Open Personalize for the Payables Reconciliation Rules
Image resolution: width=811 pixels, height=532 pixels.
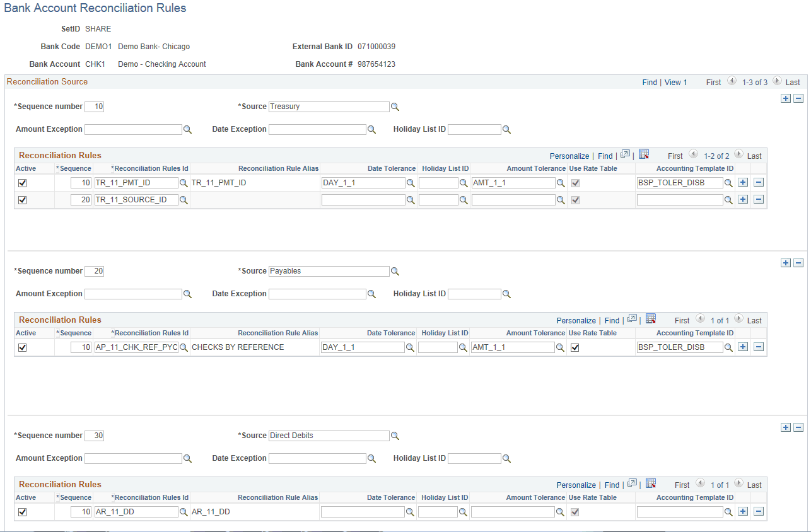(x=576, y=320)
